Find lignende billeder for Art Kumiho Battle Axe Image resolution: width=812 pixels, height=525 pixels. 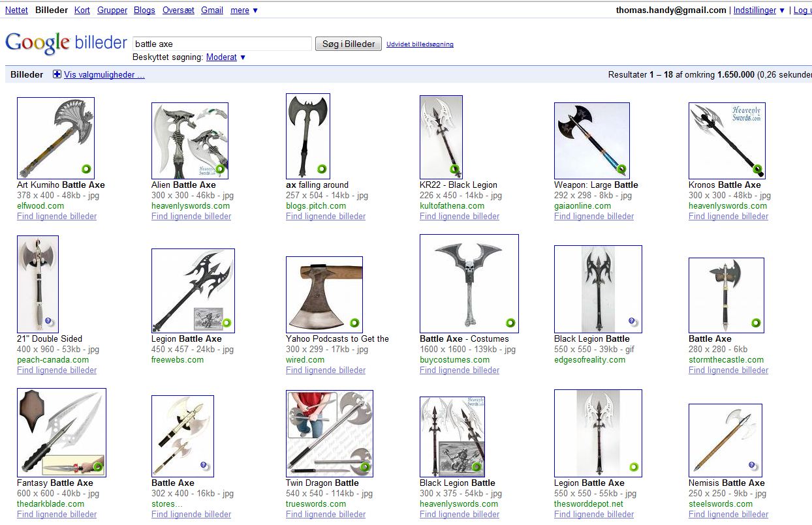(57, 217)
